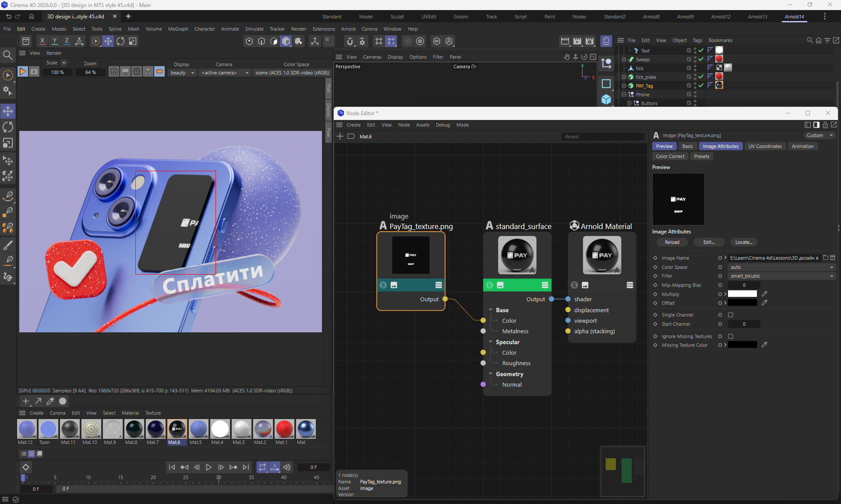Enable Ignore Missing Textures checkbox

pyautogui.click(x=731, y=336)
